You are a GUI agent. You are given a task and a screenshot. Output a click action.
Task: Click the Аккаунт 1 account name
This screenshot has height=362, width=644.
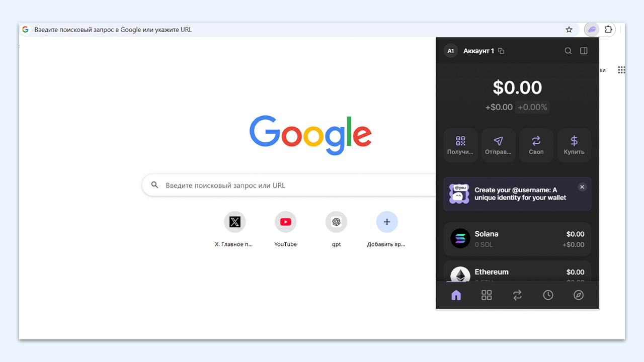tap(478, 51)
